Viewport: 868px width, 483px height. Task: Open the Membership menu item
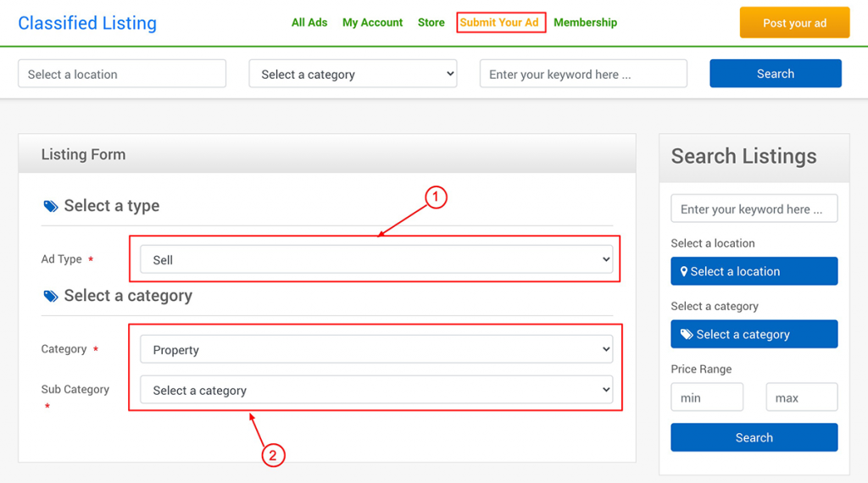coord(585,23)
